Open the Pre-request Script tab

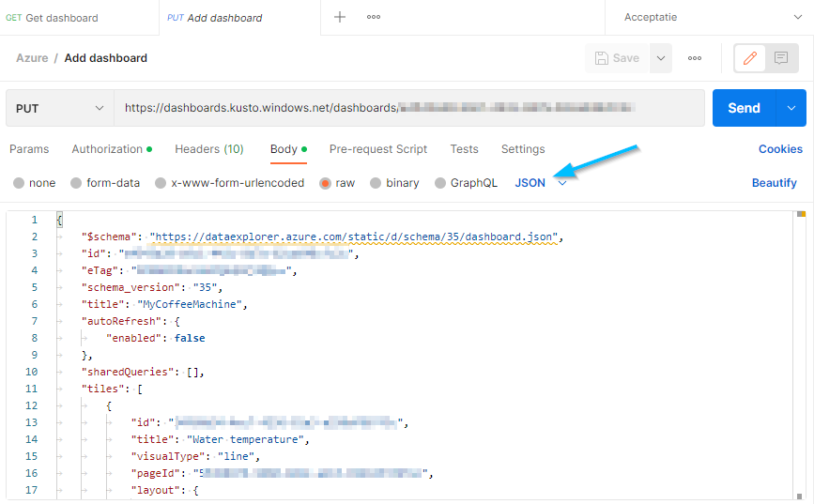coord(377,149)
